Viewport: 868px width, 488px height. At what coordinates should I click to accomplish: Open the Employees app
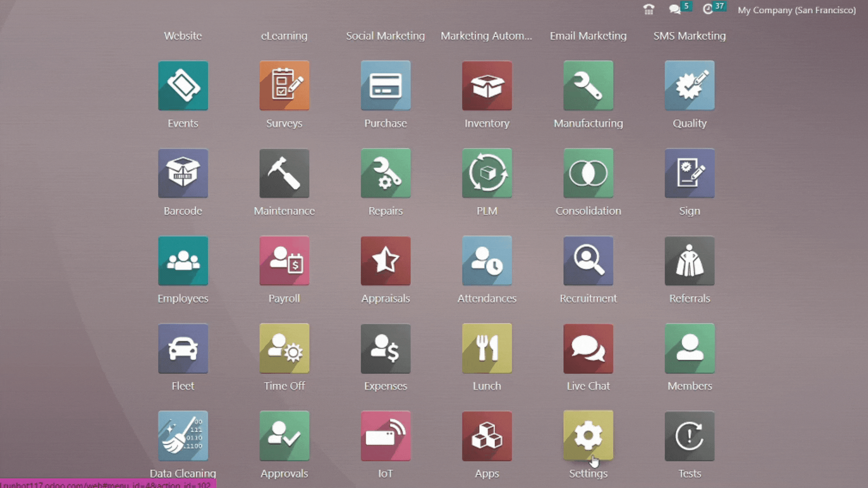coord(183,261)
